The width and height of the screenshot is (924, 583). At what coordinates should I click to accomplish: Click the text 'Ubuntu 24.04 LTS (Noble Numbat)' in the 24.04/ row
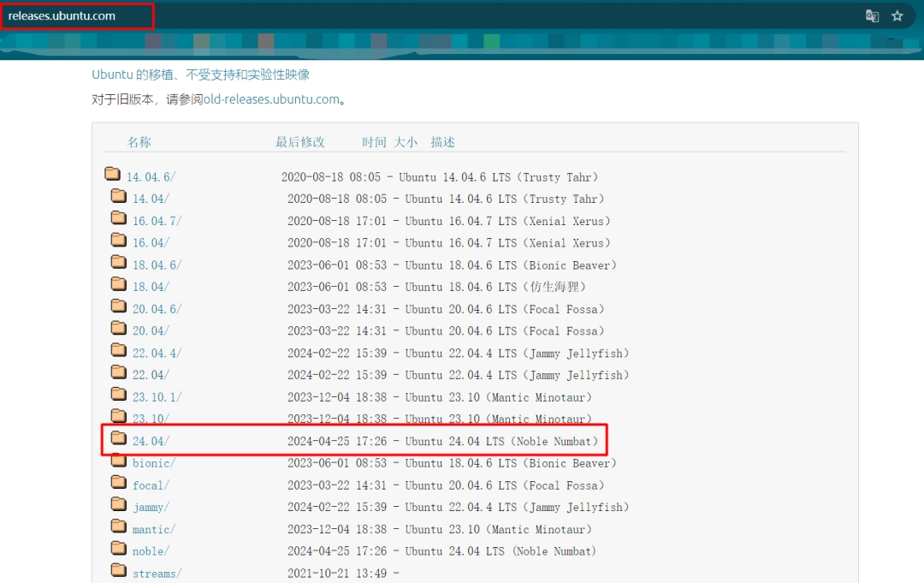(x=501, y=441)
